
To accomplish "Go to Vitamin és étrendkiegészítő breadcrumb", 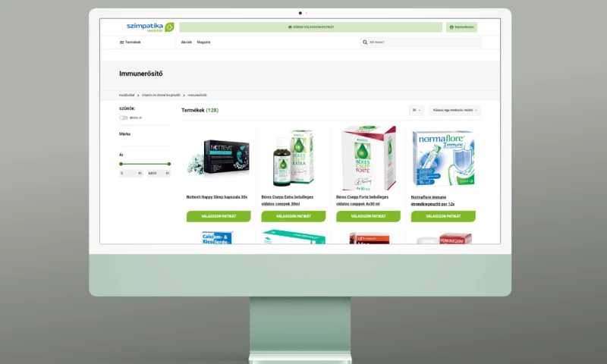I will click(161, 95).
